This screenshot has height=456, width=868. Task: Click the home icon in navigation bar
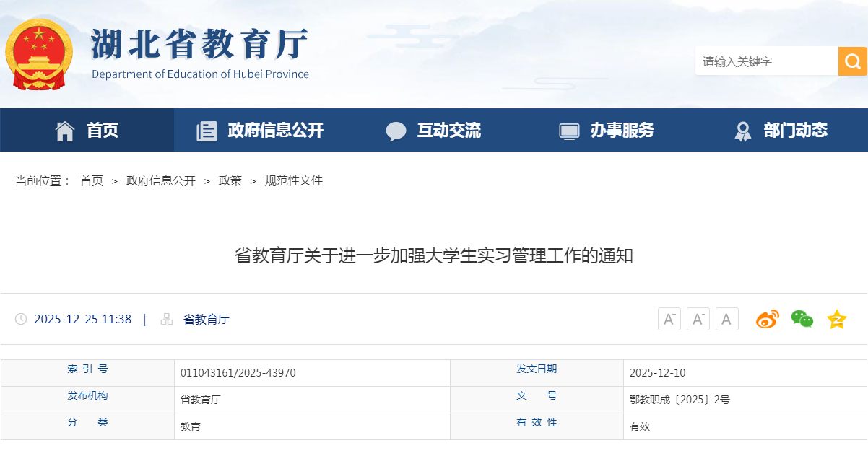(65, 131)
